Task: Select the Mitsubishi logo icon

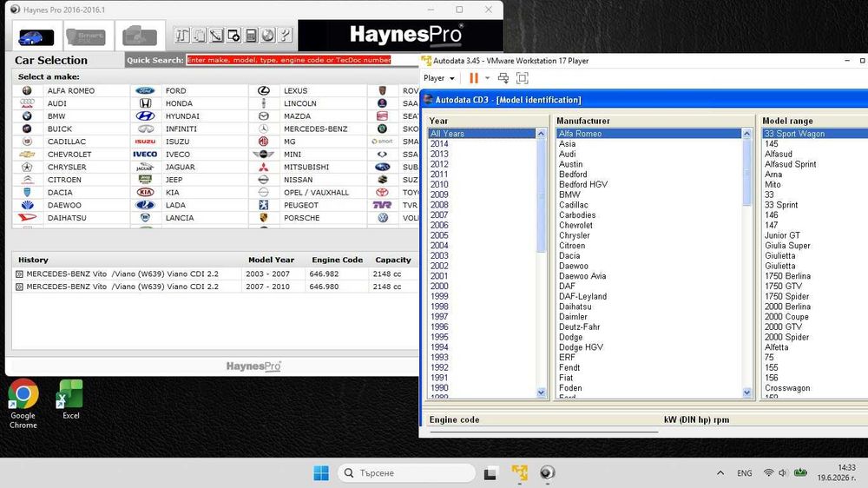Action: click(264, 167)
